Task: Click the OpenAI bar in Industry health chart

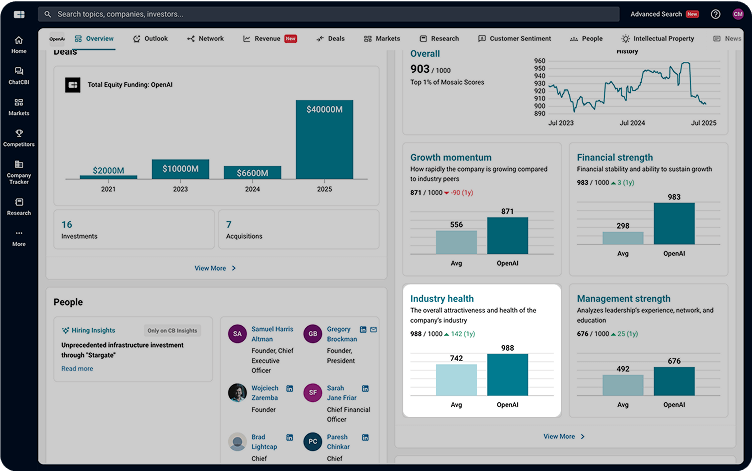Action: click(x=507, y=374)
